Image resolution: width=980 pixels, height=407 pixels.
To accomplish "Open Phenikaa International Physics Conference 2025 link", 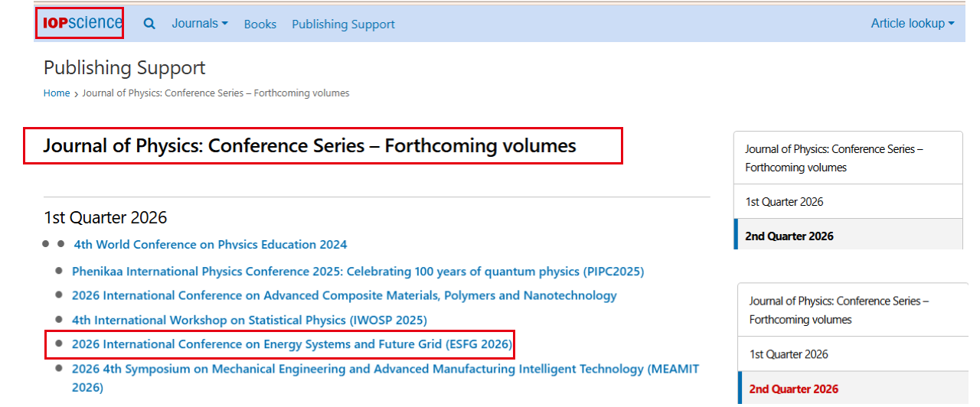I will [x=358, y=272].
